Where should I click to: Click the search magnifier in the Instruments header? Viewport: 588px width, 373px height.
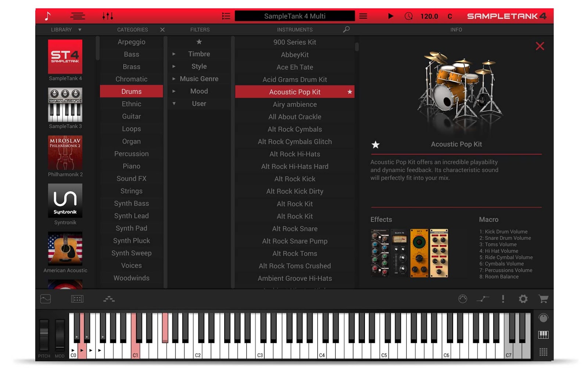(x=346, y=30)
